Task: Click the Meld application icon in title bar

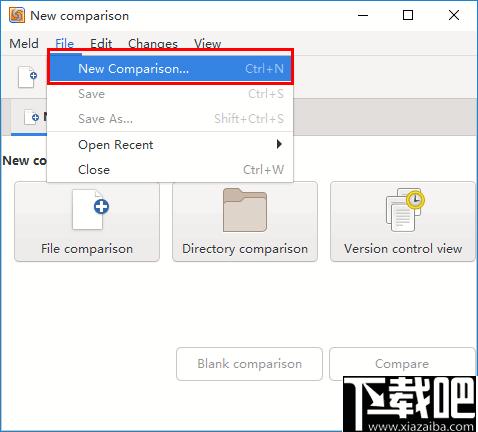Action: [17, 15]
